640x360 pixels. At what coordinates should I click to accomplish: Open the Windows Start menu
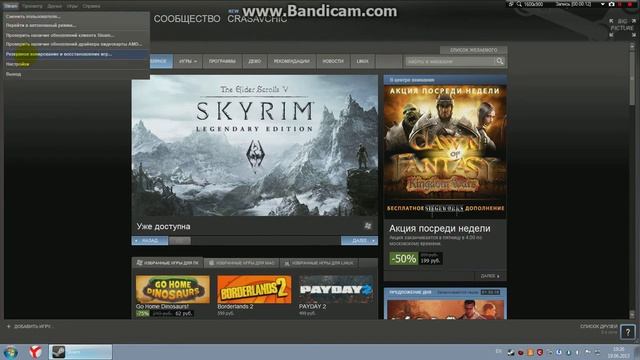[x=10, y=352]
